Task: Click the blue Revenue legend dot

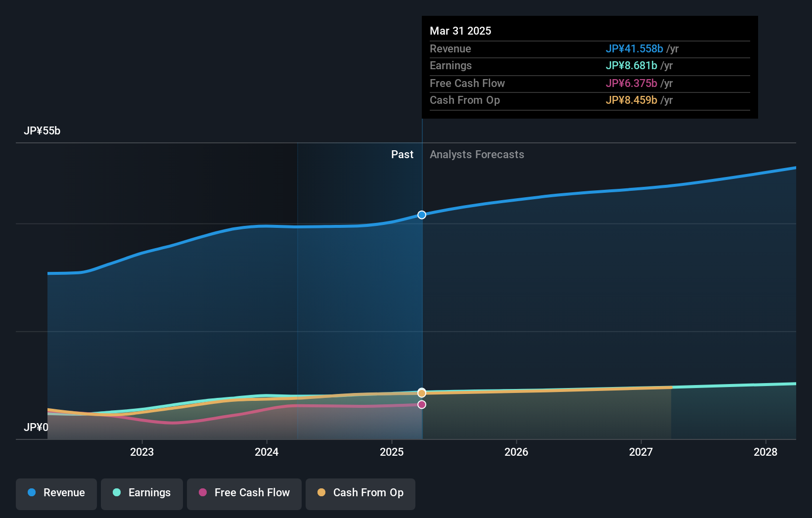Action: 32,492
